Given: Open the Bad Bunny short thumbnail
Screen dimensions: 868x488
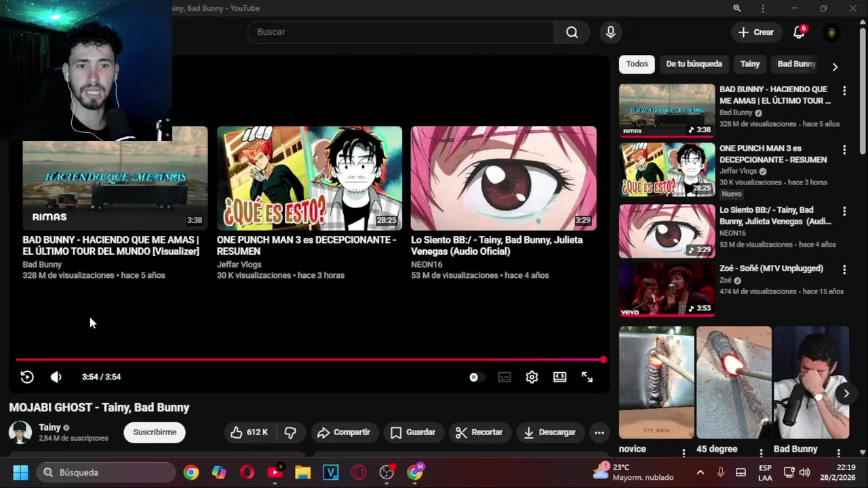Looking at the screenshot, I should click(x=811, y=382).
